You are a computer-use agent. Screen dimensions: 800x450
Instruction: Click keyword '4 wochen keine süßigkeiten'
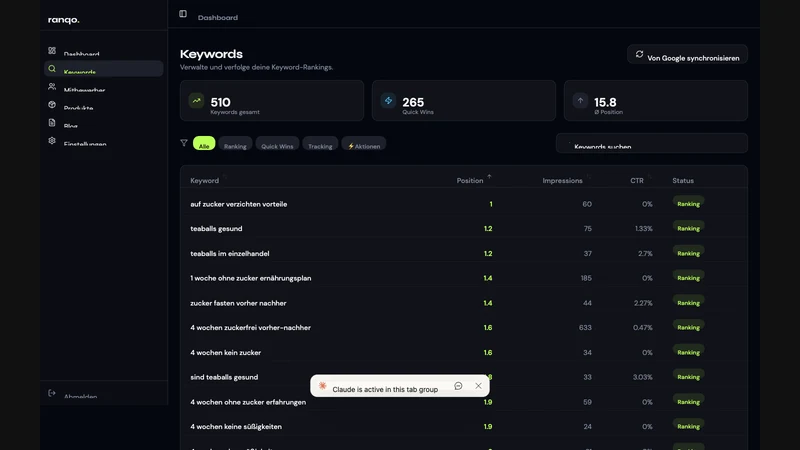(x=236, y=427)
